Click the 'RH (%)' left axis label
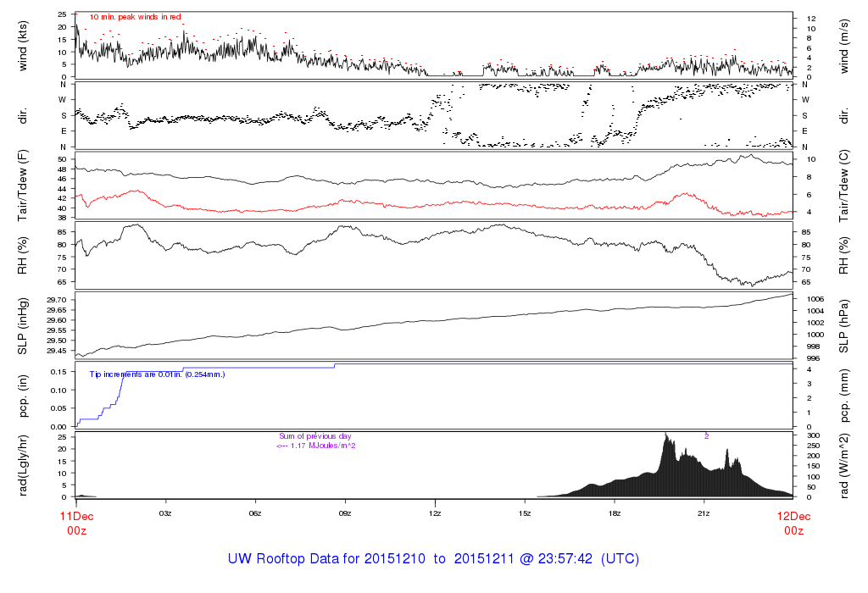 point(23,256)
